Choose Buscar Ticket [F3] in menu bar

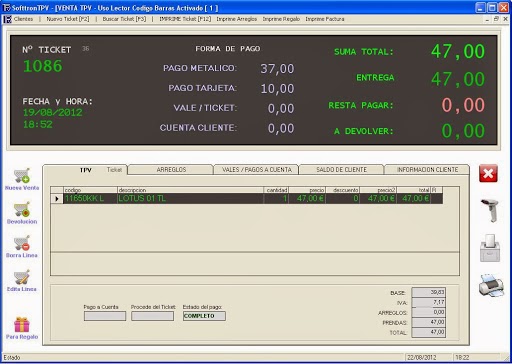click(x=124, y=19)
